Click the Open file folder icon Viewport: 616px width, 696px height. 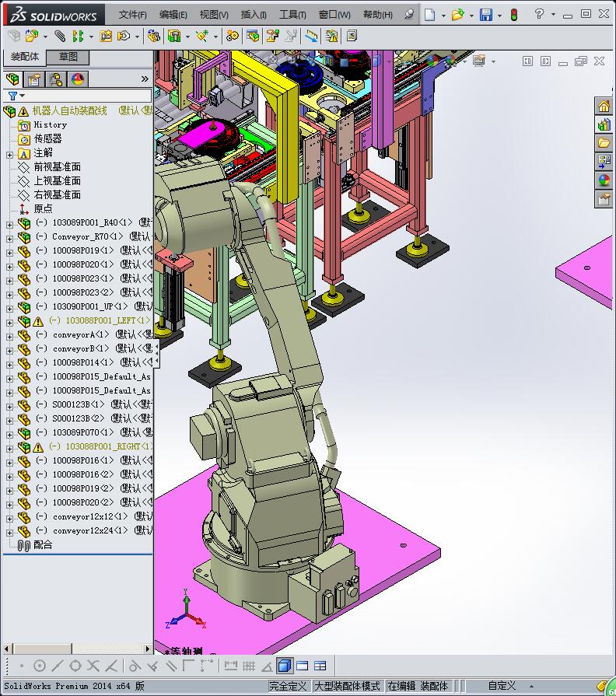click(x=457, y=15)
